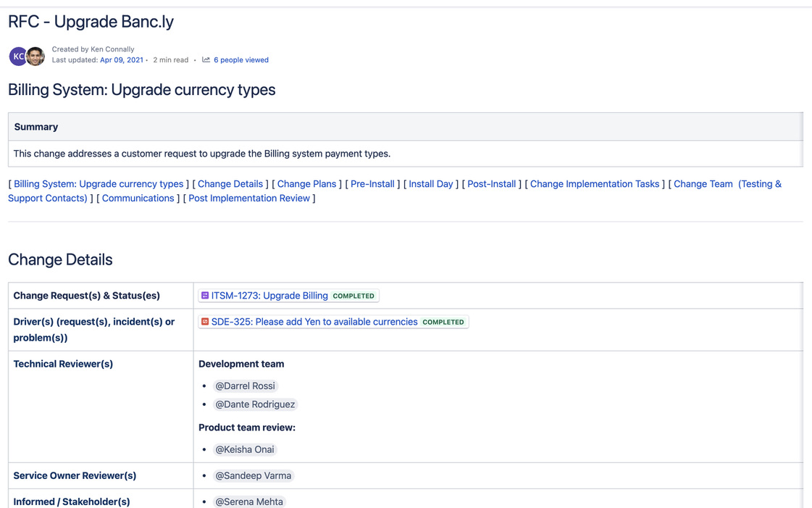
Task: Navigate to Install Day in contents
Action: (430, 184)
